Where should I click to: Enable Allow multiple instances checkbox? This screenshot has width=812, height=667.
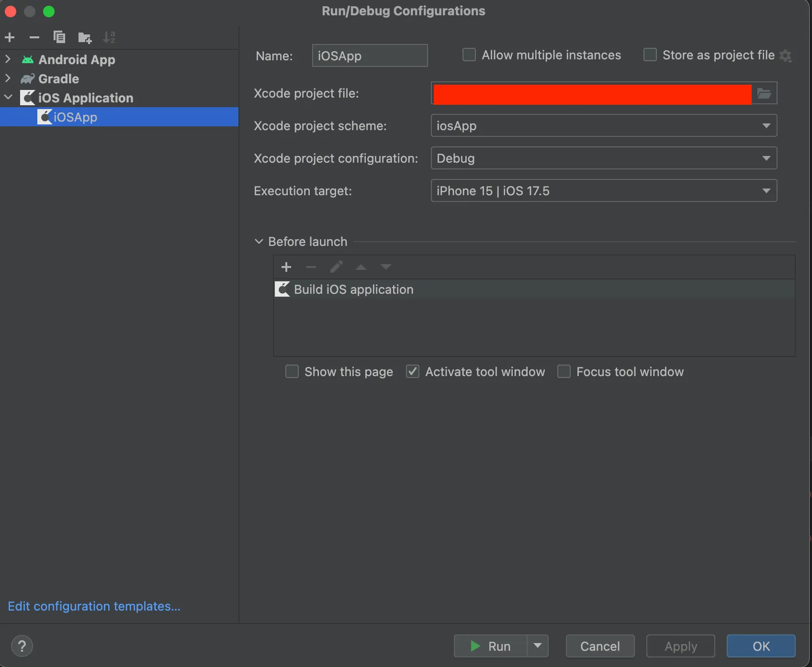click(x=469, y=55)
